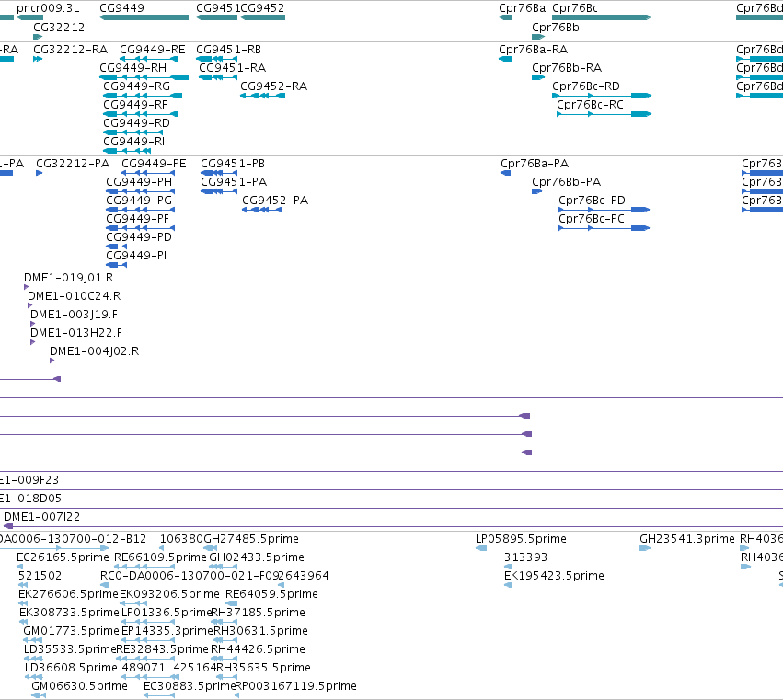This screenshot has width=783, height=700.
Task: Click the CG9449-PF protein label
Action: (x=137, y=219)
